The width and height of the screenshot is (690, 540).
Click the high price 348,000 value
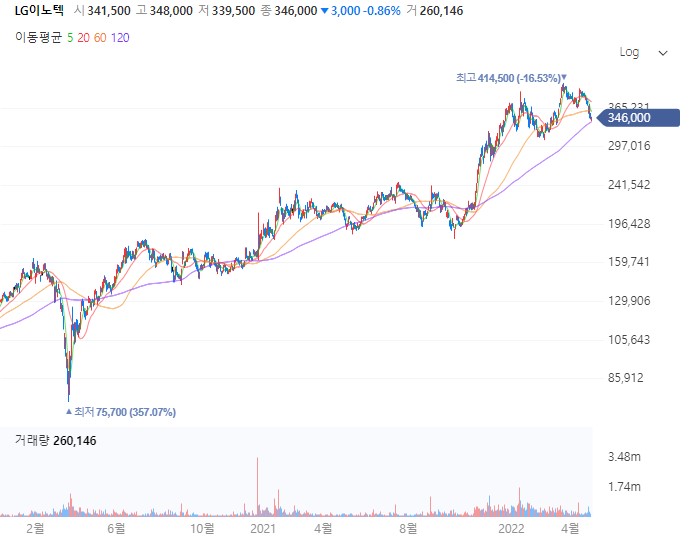click(171, 11)
